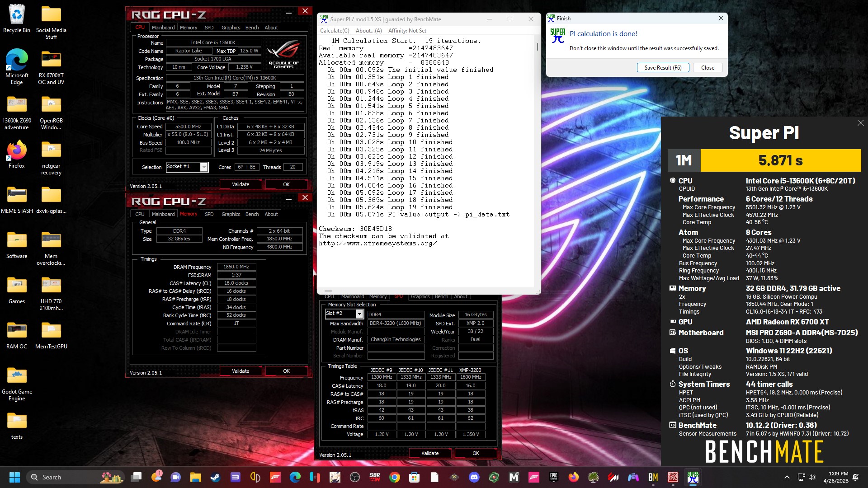Switch to Mainboard tab in top CPU-Z window
Viewport: 868px width, 488px height.
[x=163, y=28]
